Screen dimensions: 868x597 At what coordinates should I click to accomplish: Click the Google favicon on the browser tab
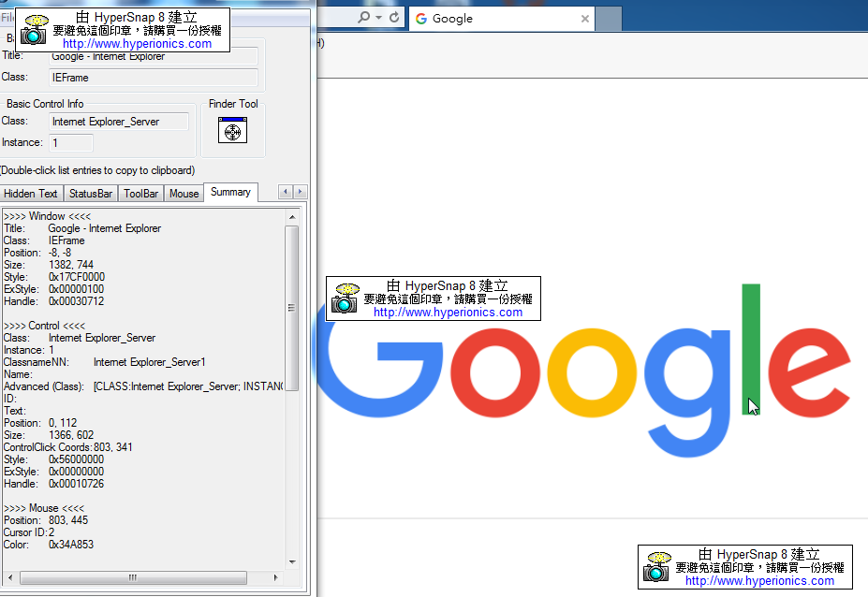point(421,19)
